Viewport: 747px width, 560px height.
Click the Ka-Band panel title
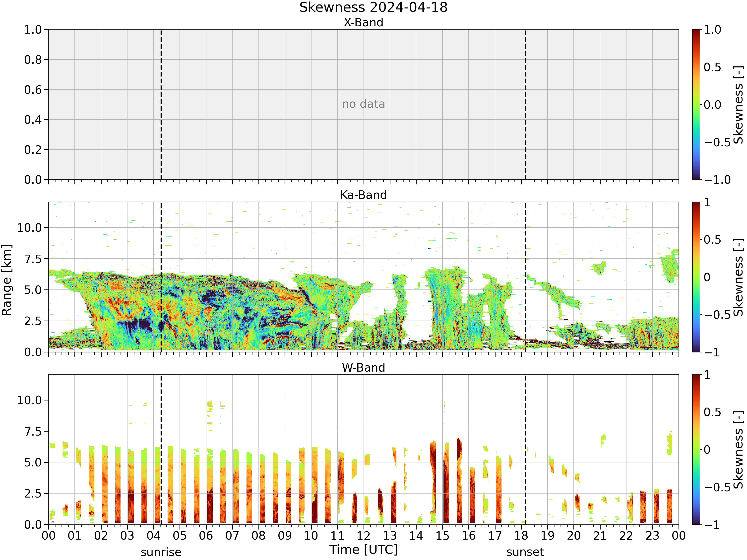click(x=363, y=195)
